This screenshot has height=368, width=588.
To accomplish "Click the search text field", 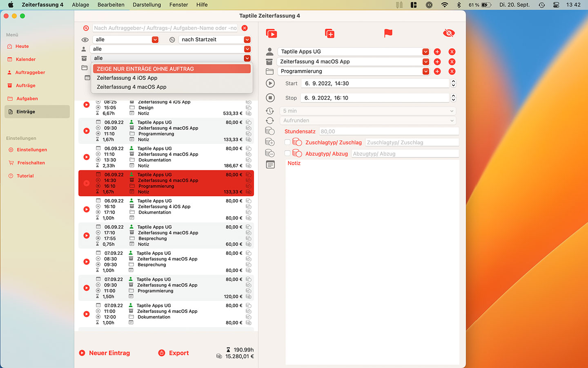I will click(165, 28).
